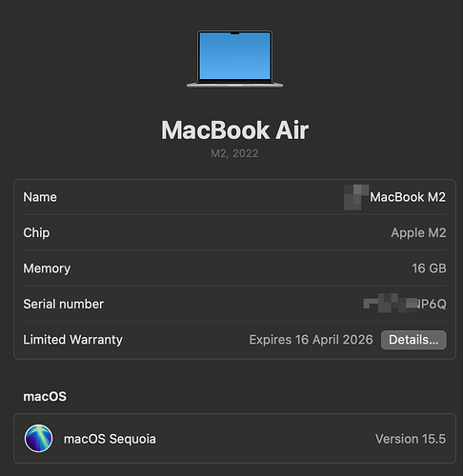
Task: Select the Apple M2 chip value
Action: 418,233
